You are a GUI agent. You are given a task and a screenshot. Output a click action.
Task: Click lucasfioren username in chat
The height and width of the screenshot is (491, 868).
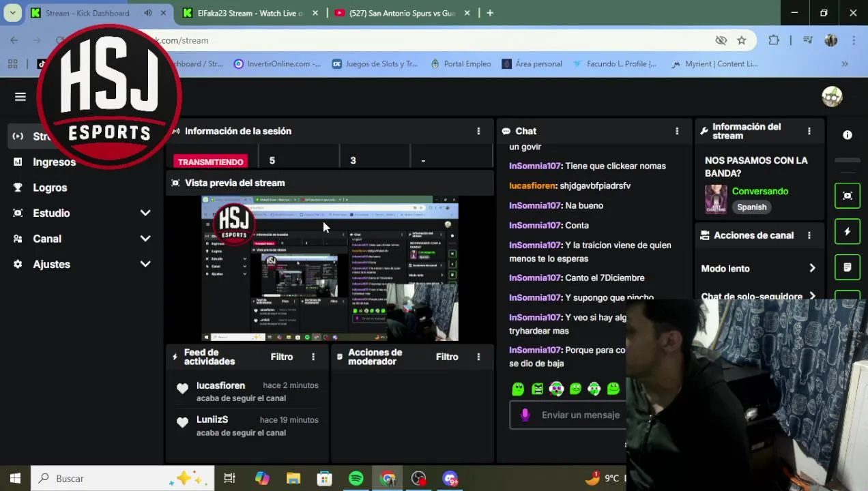532,185
